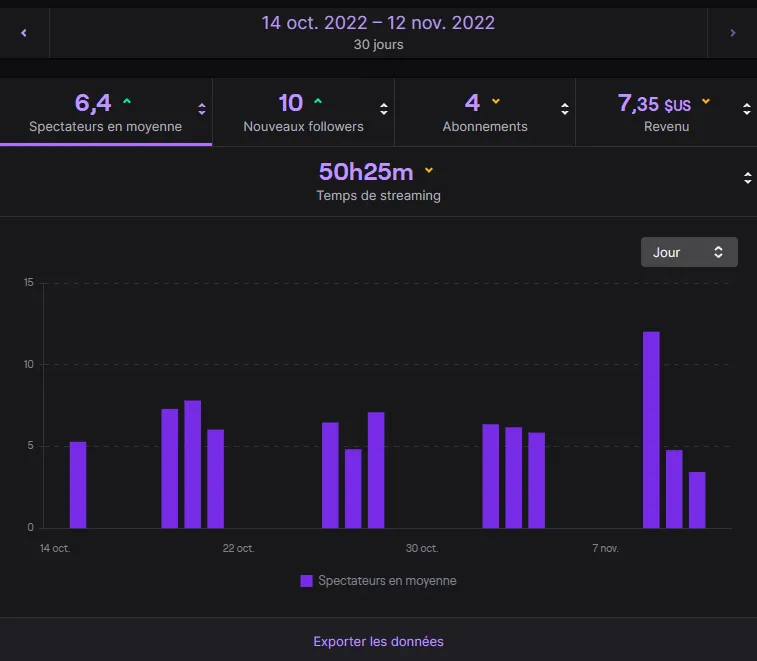Click the yellow down arrow next to 50h25m
The width and height of the screenshot is (757, 661).
(x=429, y=170)
